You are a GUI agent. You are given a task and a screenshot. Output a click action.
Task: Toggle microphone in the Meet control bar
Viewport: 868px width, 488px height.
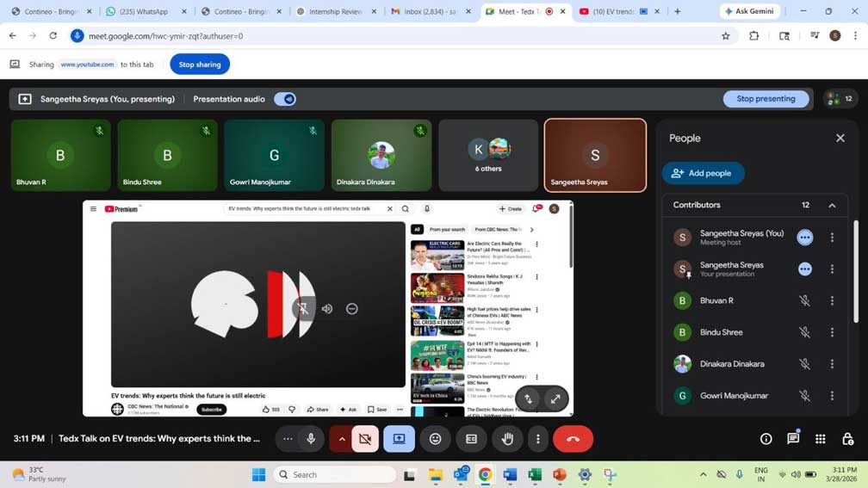(311, 439)
